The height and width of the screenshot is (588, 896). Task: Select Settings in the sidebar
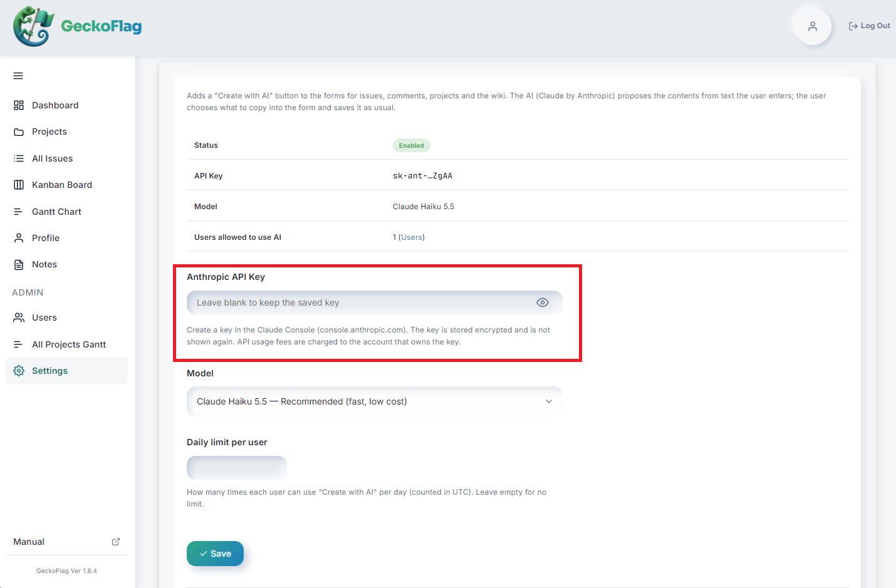coord(66,371)
